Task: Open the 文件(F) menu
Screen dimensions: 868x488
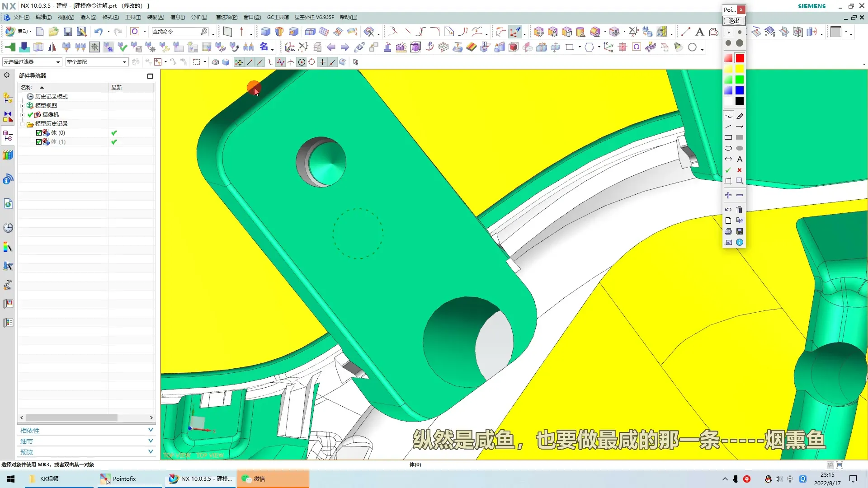Action: [21, 17]
